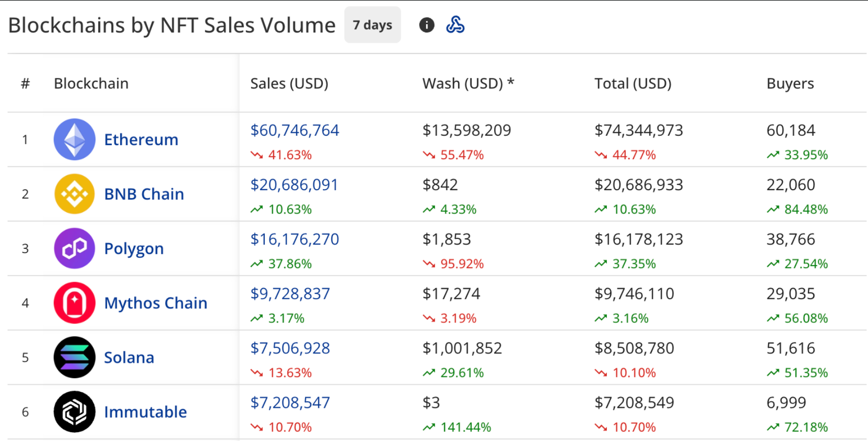This screenshot has height=441, width=868.
Task: Click Solana sales value $7,506,928
Action: pyautogui.click(x=290, y=348)
